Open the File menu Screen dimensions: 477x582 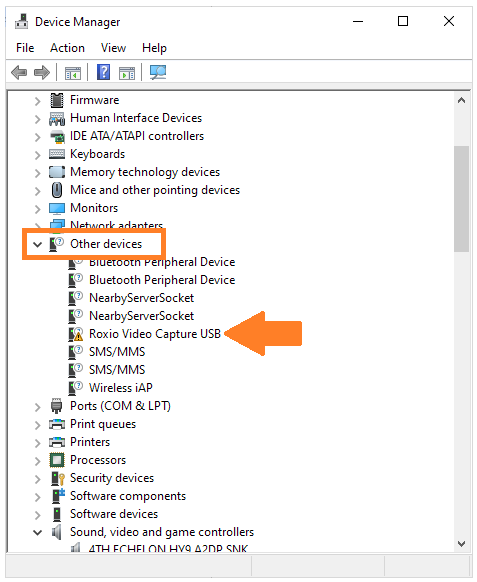click(x=25, y=48)
